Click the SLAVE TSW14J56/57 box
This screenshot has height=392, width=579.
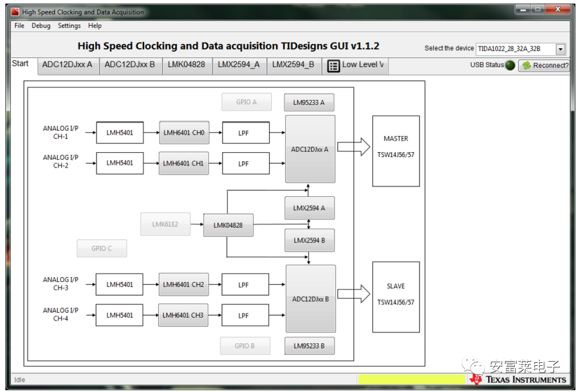pos(396,297)
